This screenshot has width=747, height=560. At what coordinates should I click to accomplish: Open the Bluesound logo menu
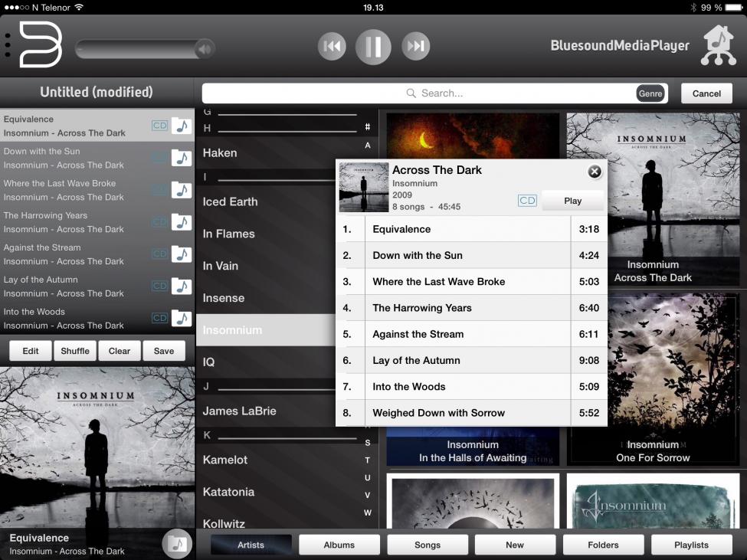point(41,44)
